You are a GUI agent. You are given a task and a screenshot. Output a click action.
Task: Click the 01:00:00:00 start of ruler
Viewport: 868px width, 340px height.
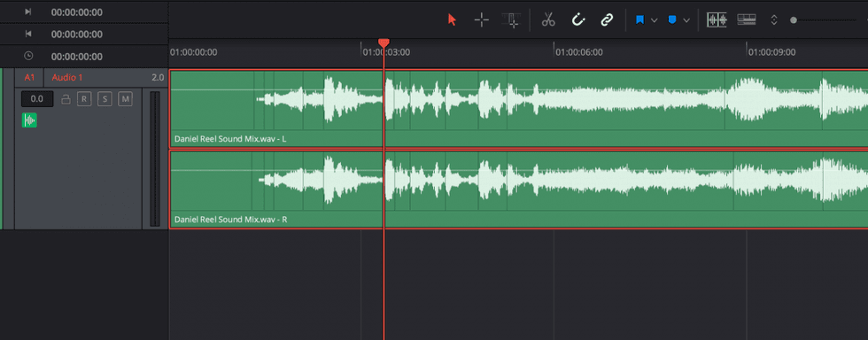point(193,52)
